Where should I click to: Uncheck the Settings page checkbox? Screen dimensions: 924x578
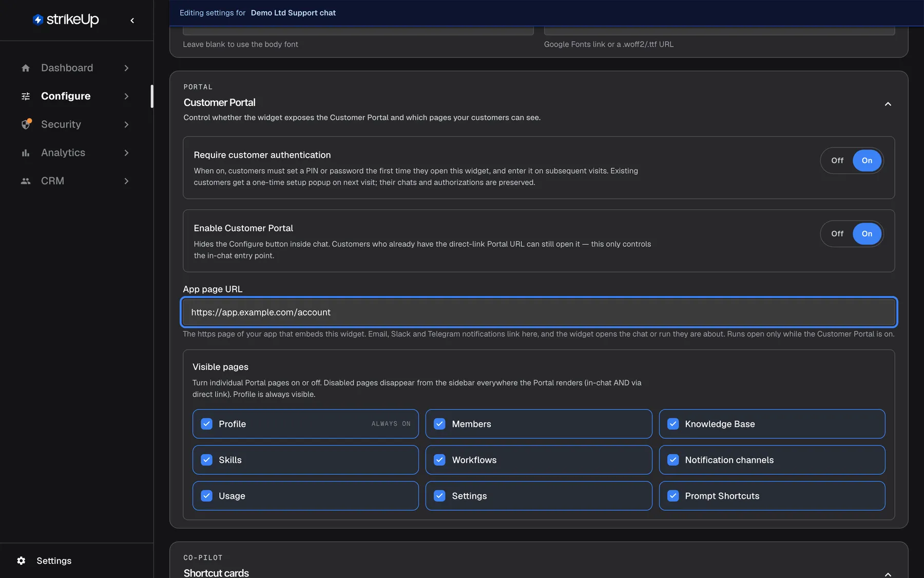click(439, 496)
